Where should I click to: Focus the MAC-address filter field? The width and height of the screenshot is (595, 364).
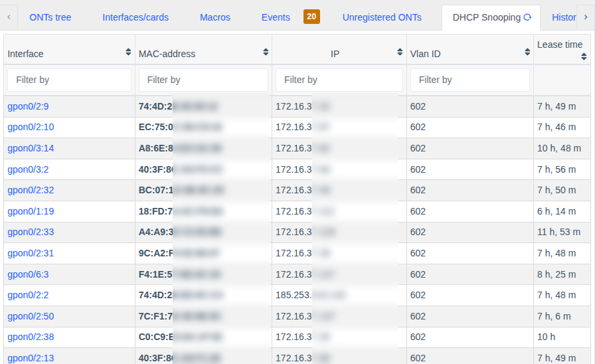203,80
